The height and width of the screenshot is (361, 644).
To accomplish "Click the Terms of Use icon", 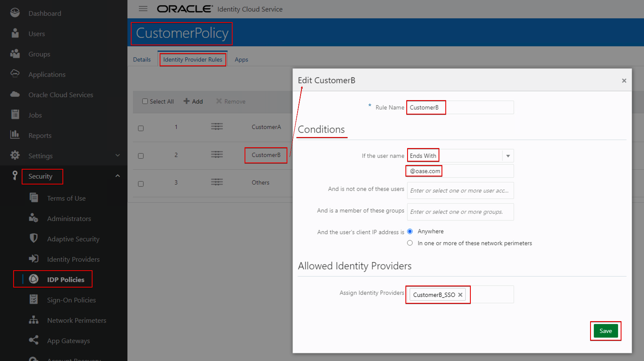I will 34,198.
